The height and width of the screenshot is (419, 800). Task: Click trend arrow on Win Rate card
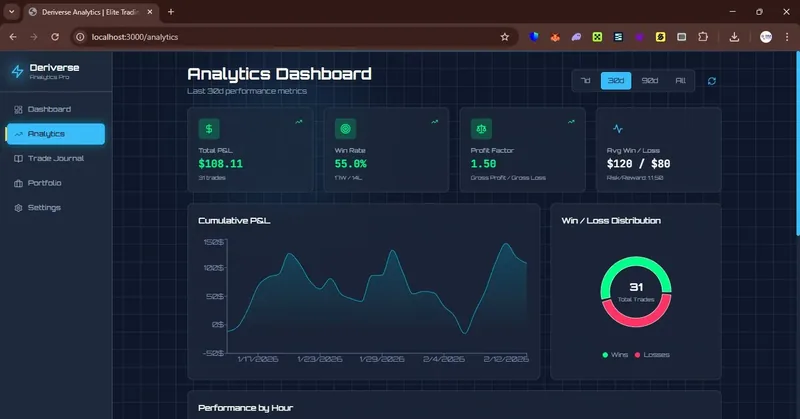click(x=435, y=121)
